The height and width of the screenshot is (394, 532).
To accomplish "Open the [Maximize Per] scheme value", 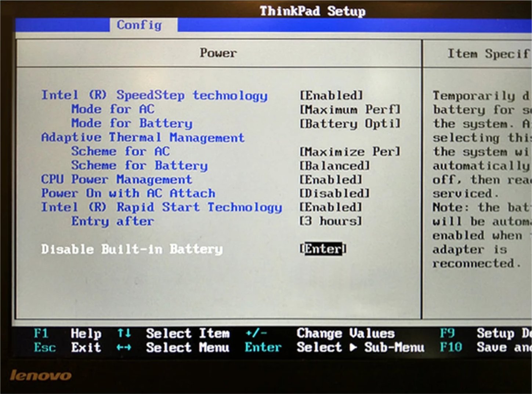I will pyautogui.click(x=350, y=151).
